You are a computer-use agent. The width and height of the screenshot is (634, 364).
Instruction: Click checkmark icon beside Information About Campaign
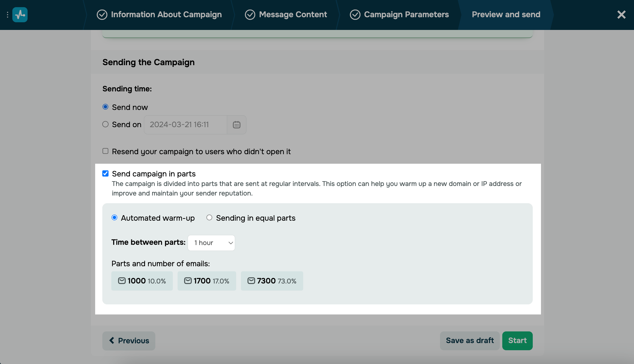[102, 15]
